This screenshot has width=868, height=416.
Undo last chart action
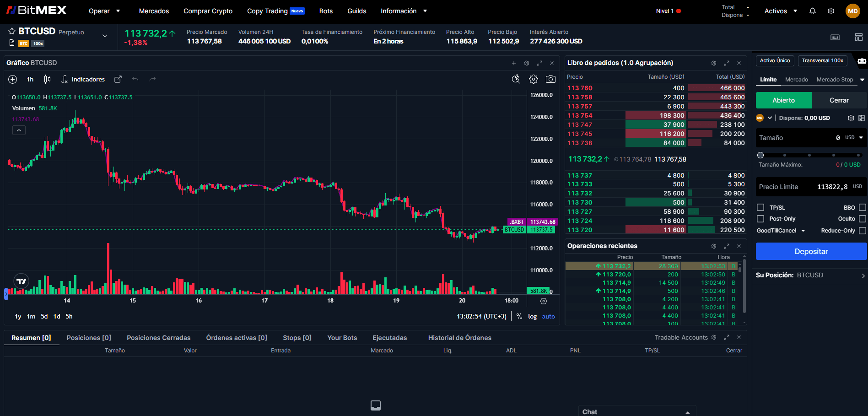click(135, 79)
